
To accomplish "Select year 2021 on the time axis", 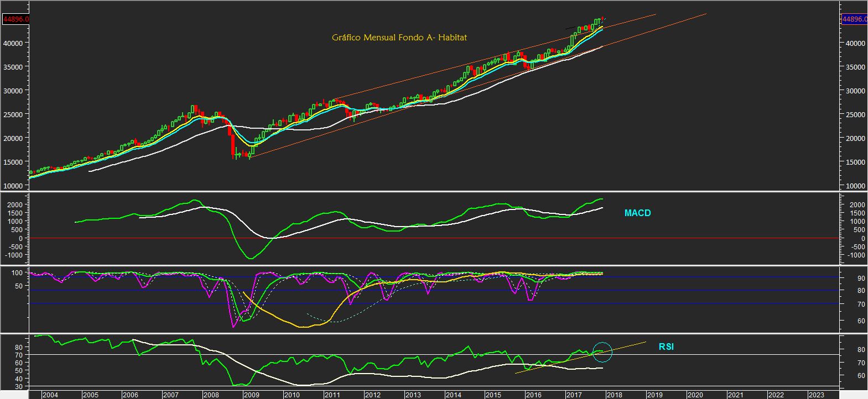I will pos(735,395).
